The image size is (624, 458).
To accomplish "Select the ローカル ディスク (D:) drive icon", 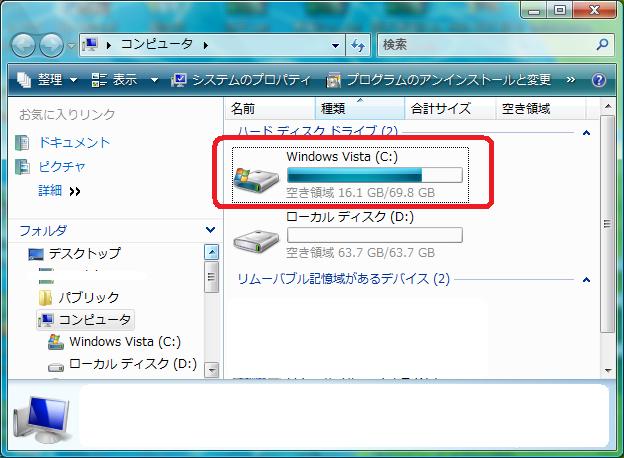I will click(x=256, y=240).
